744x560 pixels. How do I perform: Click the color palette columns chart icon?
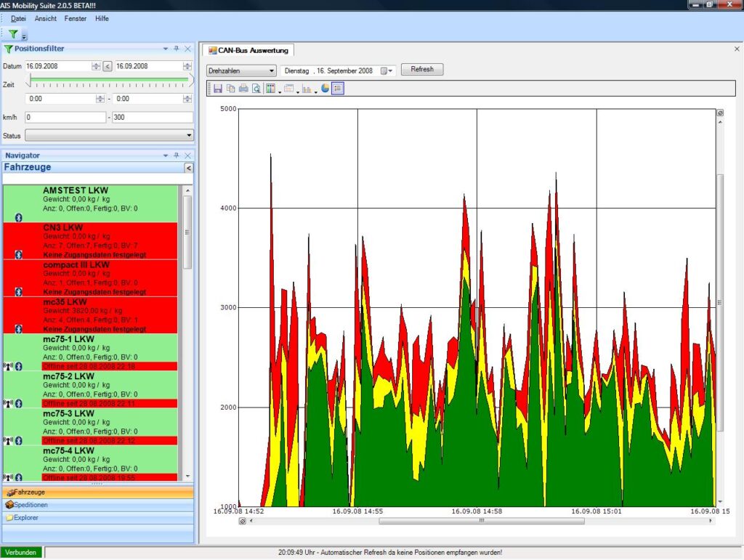[270, 89]
